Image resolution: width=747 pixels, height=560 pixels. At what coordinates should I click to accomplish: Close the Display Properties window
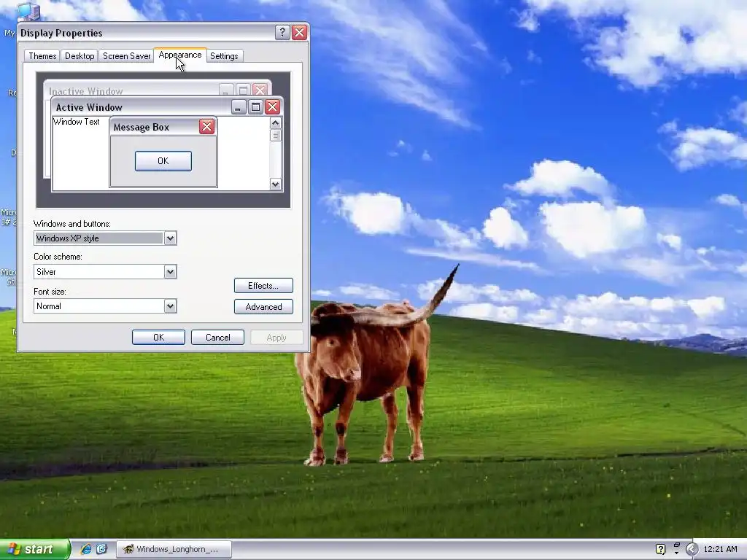299,32
